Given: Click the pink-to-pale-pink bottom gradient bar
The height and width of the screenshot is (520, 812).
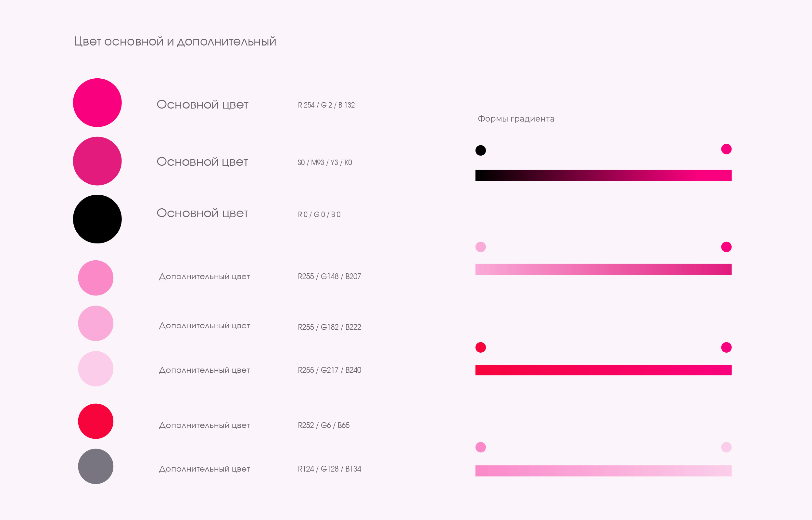Looking at the screenshot, I should tap(603, 471).
